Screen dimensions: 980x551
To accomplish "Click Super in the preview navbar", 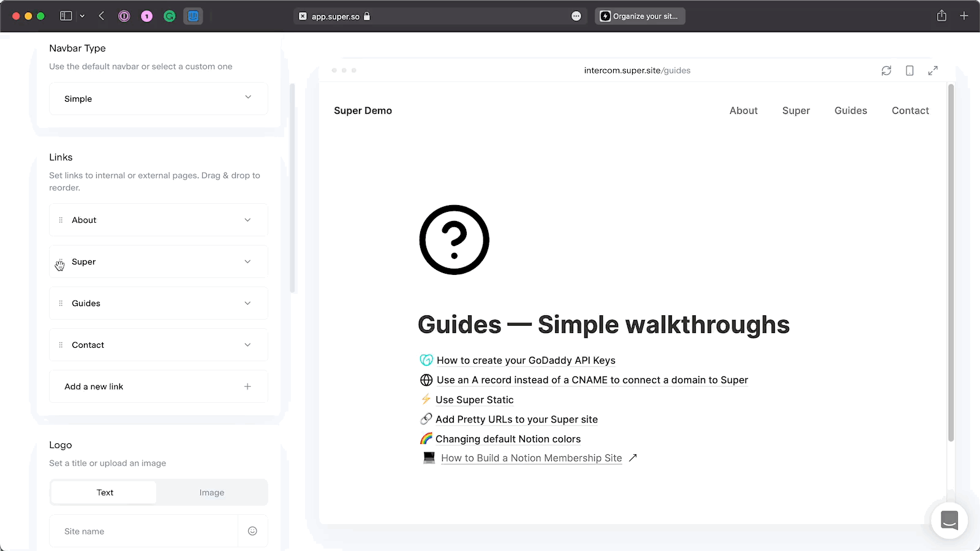I will 796,111.
